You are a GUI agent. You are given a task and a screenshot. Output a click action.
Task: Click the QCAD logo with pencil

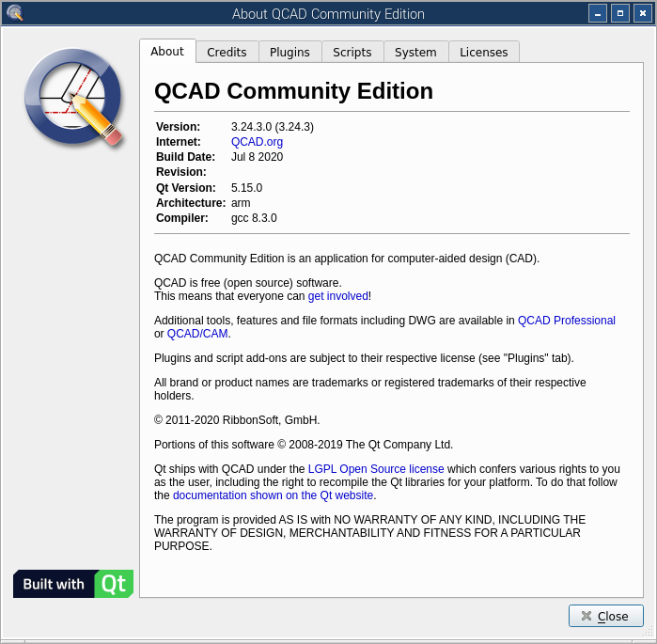click(73, 98)
